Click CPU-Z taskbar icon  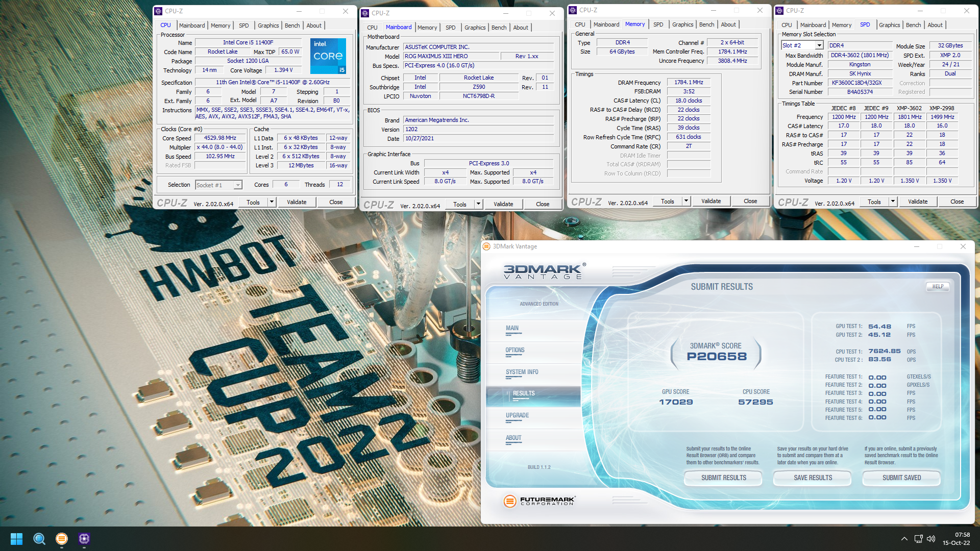84,539
